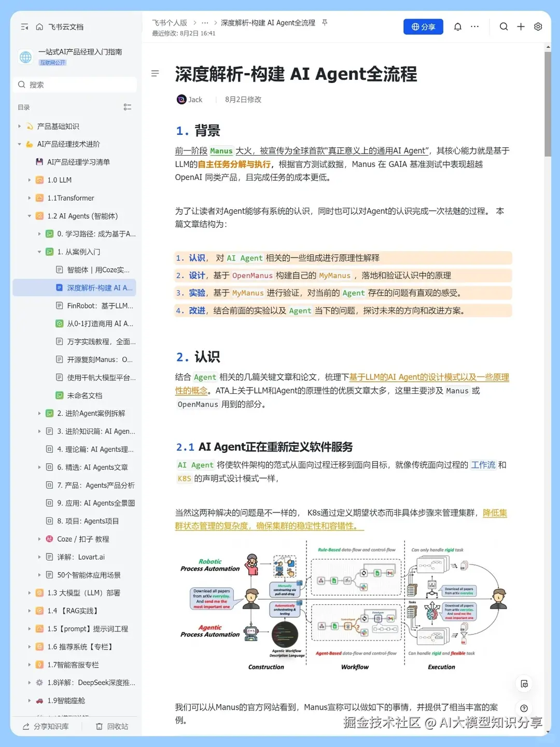Click 工作流 link in paragraph
The image size is (560, 747).
(483, 465)
